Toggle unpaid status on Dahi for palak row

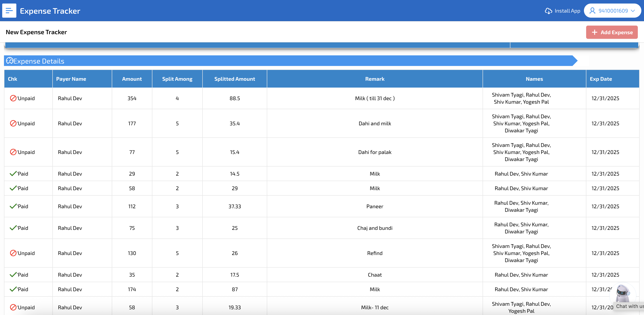click(13, 152)
